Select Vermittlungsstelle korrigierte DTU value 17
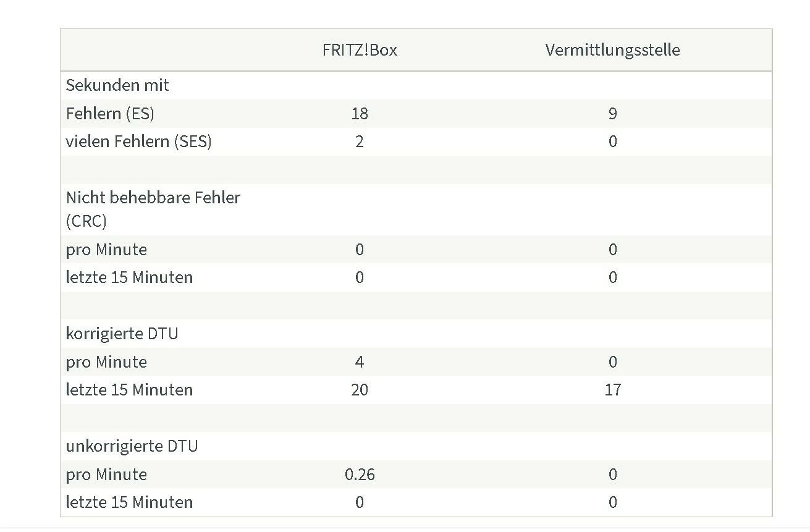810x532 pixels. click(x=612, y=390)
